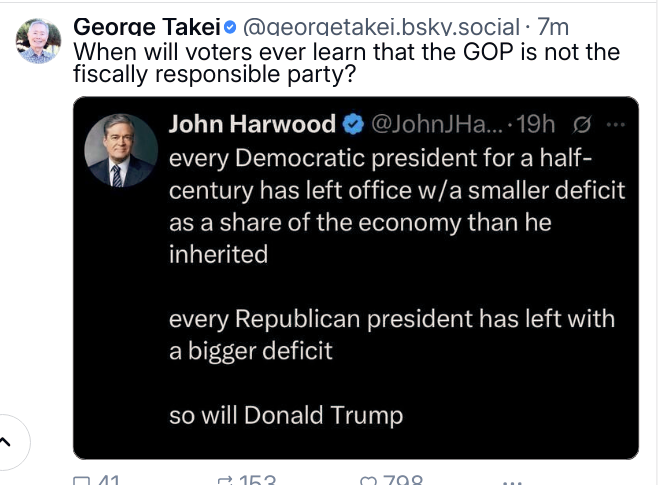This screenshot has height=485, width=661.
Task: Open George Takei's profile avatar
Action: [x=38, y=41]
